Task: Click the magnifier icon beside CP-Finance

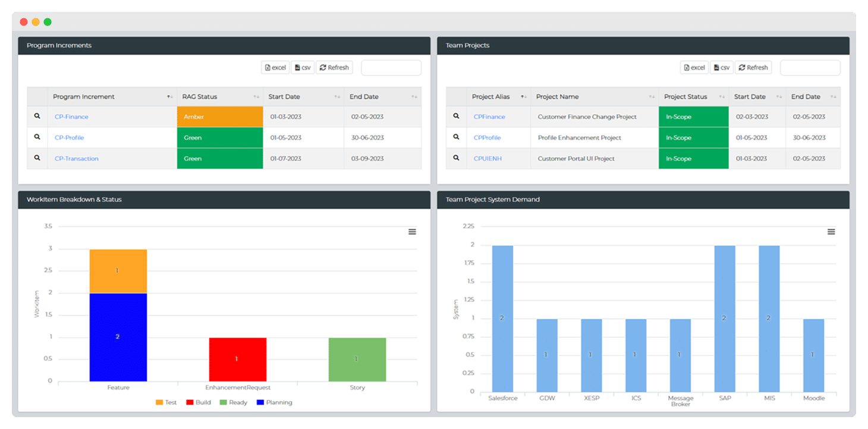Action: (x=37, y=116)
